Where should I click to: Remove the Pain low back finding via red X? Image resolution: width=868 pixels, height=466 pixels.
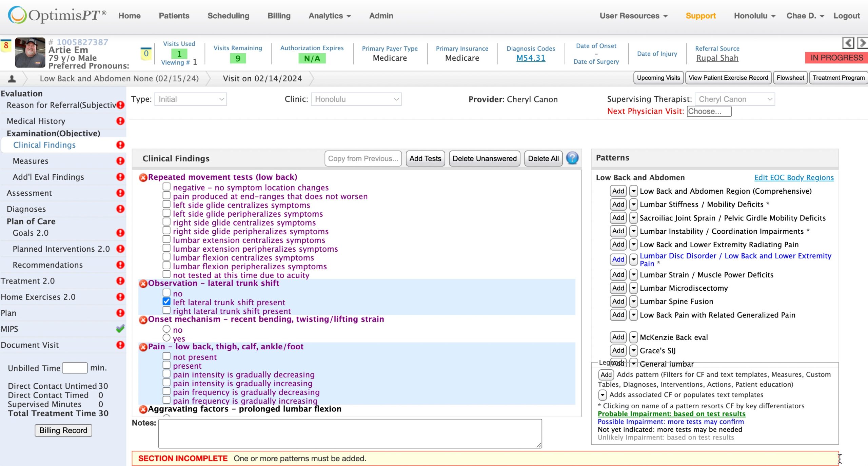[x=143, y=347]
